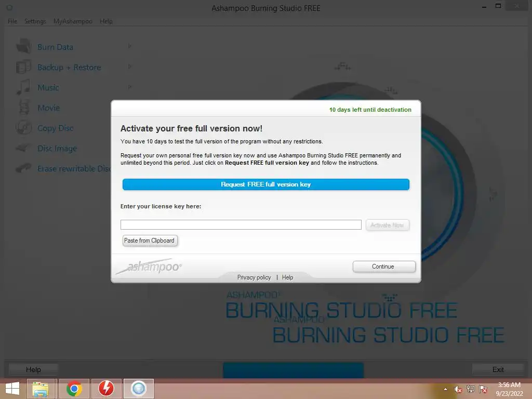
Task: Open File Explorer from the taskbar
Action: [41, 389]
